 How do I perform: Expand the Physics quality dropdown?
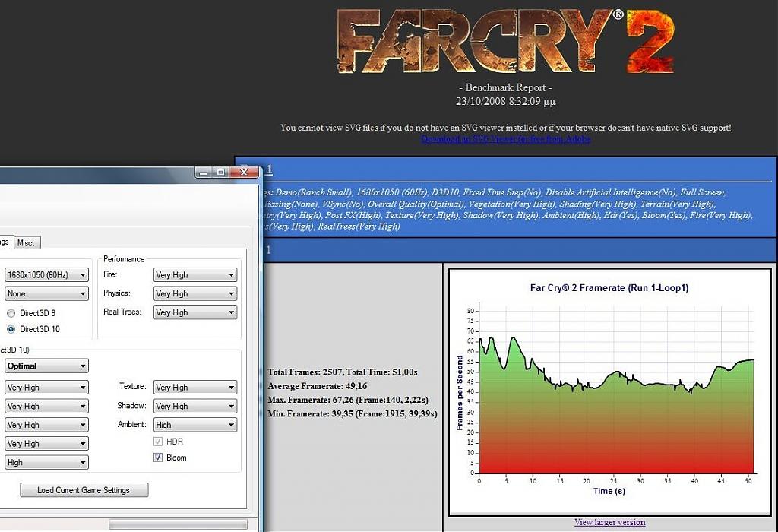[x=195, y=294]
